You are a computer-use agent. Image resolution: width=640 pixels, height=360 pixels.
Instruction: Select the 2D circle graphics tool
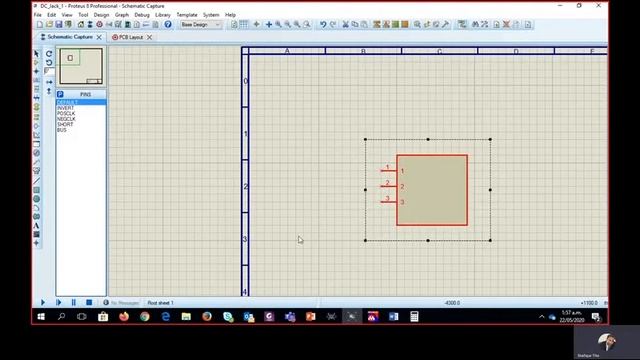click(x=36, y=199)
